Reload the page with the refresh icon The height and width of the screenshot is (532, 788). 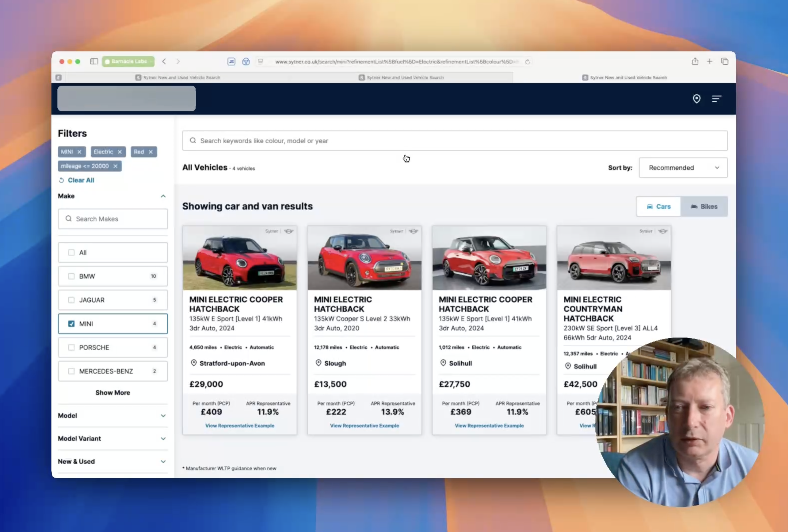(527, 62)
